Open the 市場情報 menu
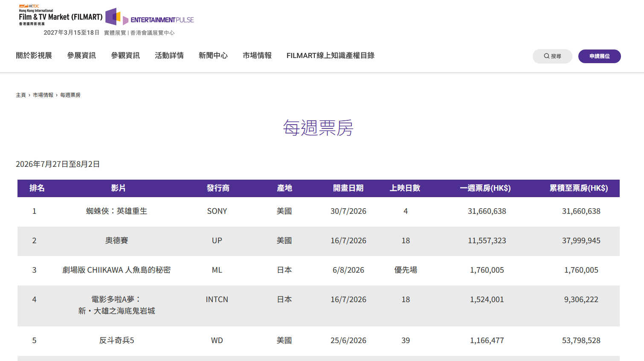The image size is (644, 361). coord(257,55)
